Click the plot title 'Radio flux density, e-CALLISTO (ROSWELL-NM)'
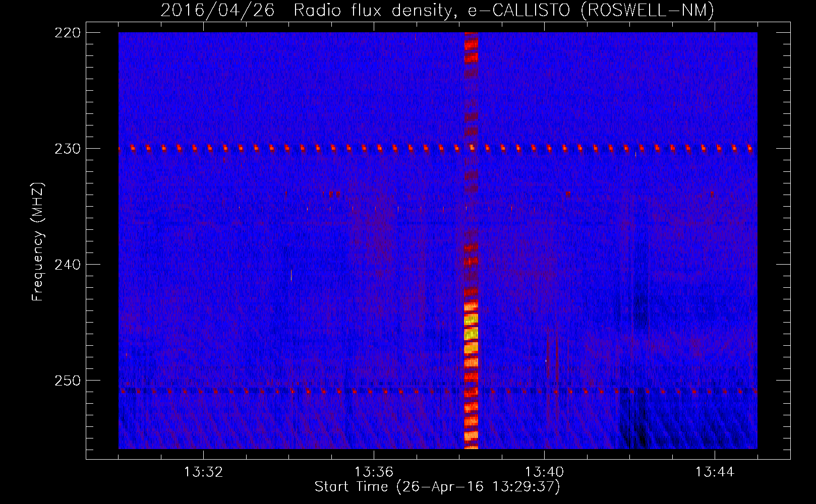Viewport: 816px width, 504px height. [504, 11]
